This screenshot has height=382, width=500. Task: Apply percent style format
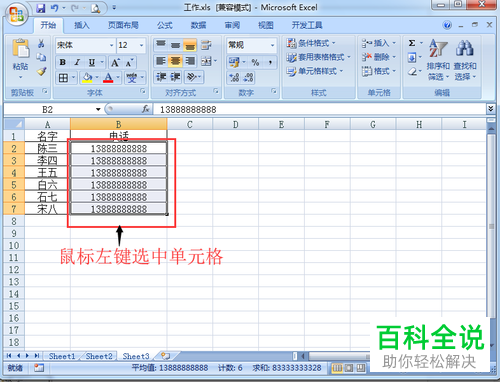[x=255, y=62]
